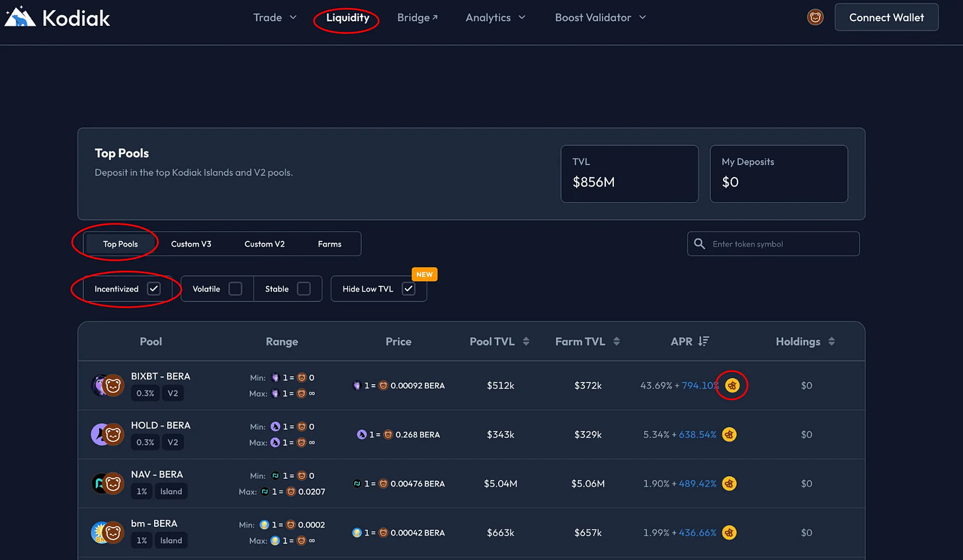Enable the Stable checkbox
The image size is (963, 560).
tap(304, 289)
